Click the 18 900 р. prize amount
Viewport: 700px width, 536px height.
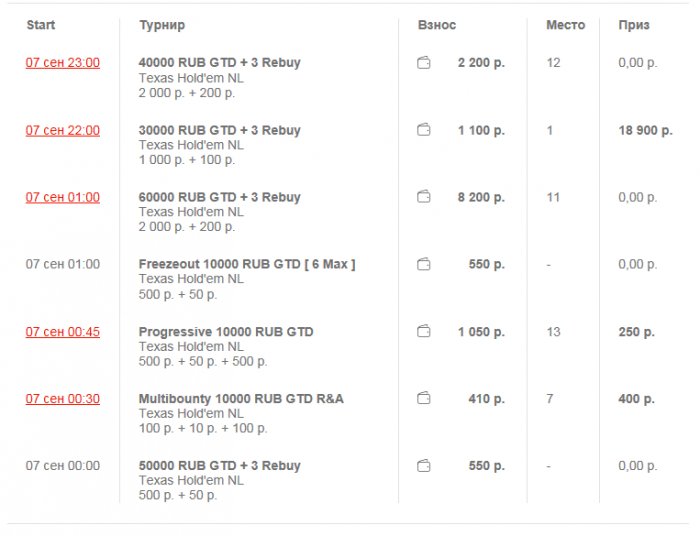click(x=645, y=130)
